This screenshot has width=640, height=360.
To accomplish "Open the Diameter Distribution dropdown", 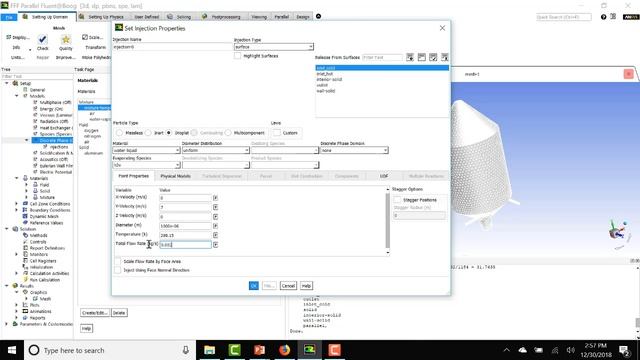I will [x=216, y=150].
